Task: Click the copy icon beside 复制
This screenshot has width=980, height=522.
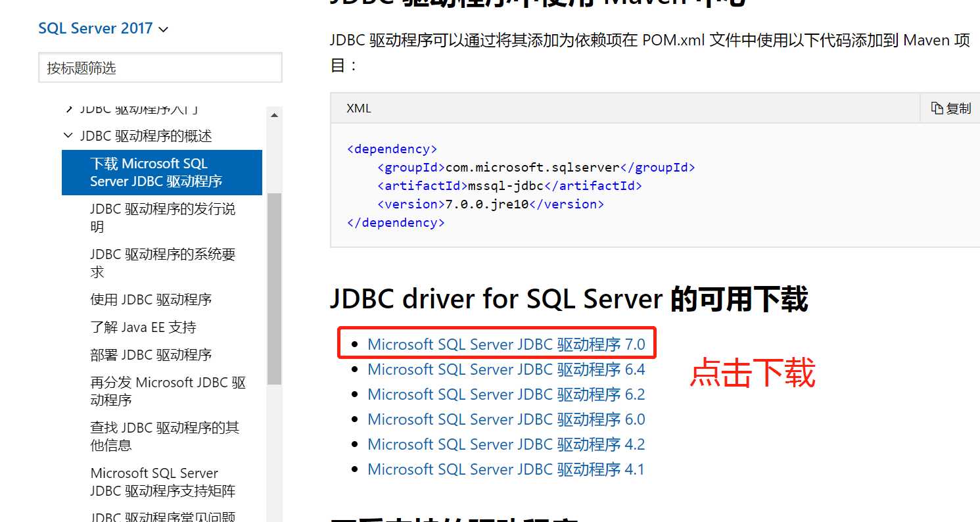Action: tap(937, 108)
